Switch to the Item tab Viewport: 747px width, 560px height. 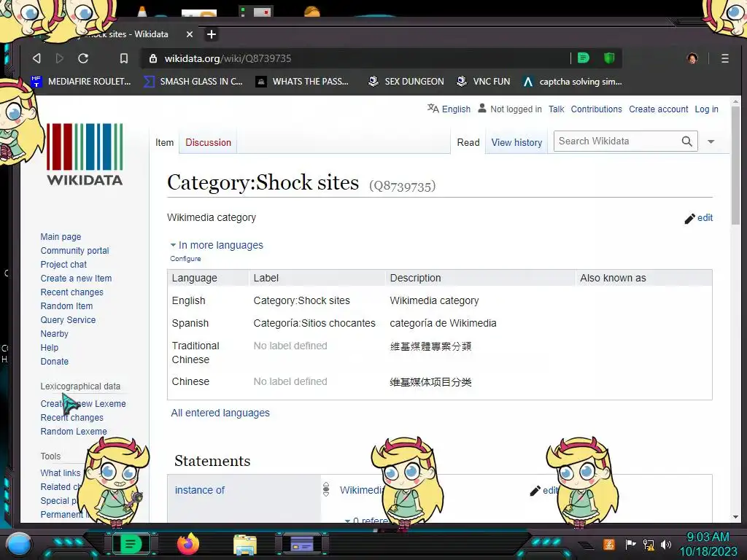point(164,142)
